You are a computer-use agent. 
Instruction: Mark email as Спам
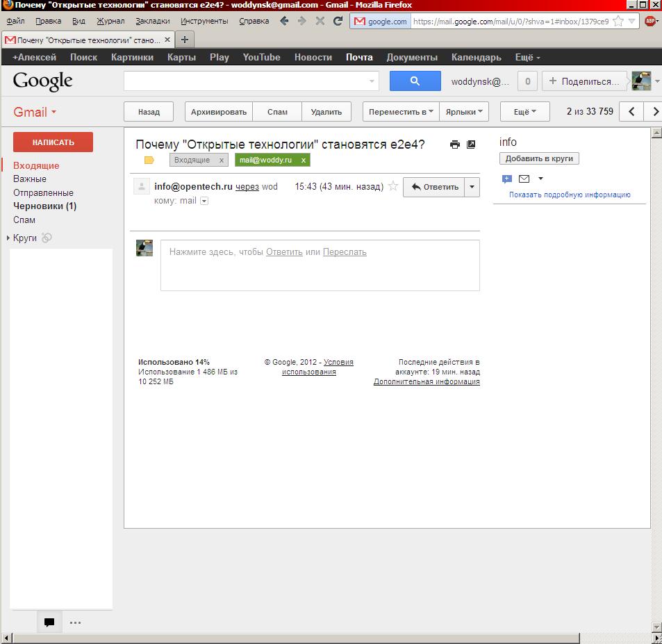tap(277, 111)
